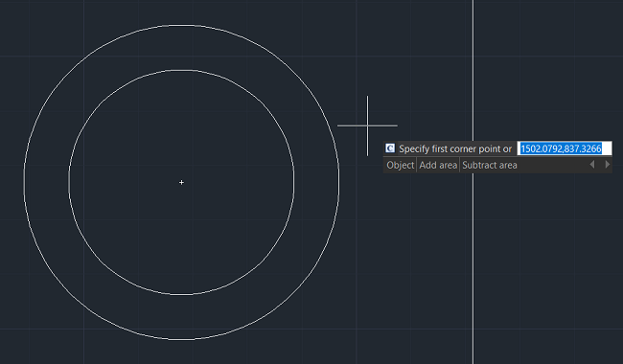Choose the Add area option
The height and width of the screenshot is (364, 623).
click(x=438, y=165)
